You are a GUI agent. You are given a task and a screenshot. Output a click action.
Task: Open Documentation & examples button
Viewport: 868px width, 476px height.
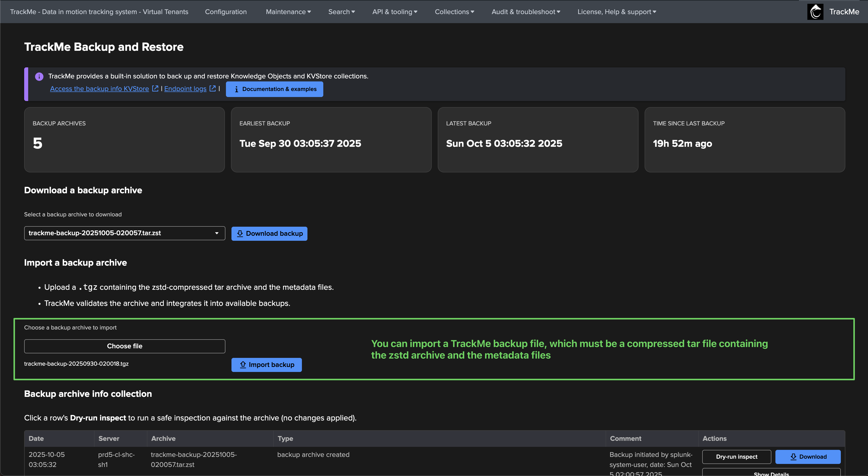coord(274,89)
